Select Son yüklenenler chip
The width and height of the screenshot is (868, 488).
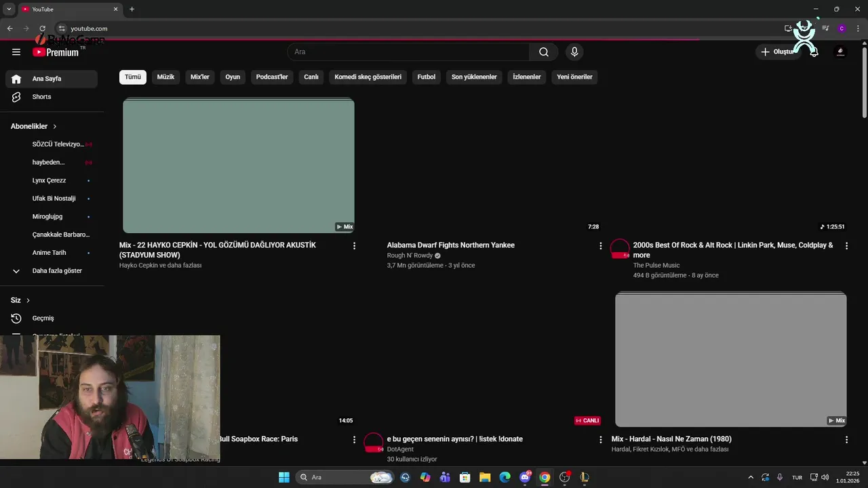[474, 77]
